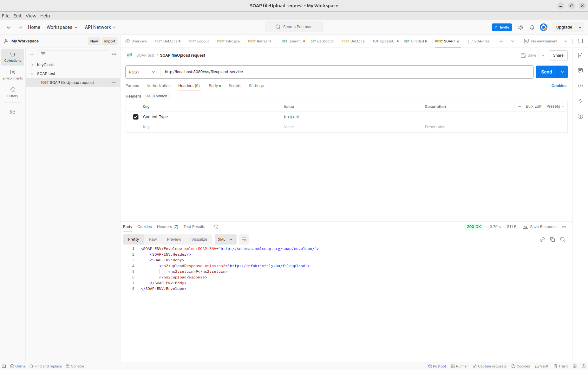588x370 pixels.
Task: Open Workspaces dropdown
Action: click(62, 27)
